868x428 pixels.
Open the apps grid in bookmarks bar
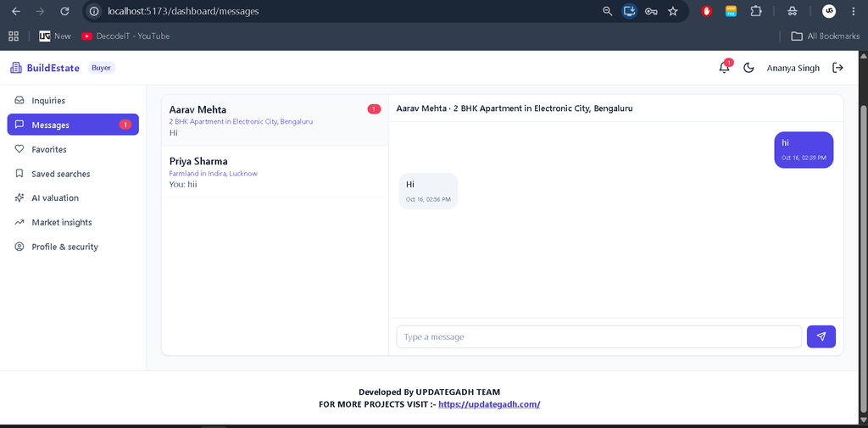(x=14, y=36)
